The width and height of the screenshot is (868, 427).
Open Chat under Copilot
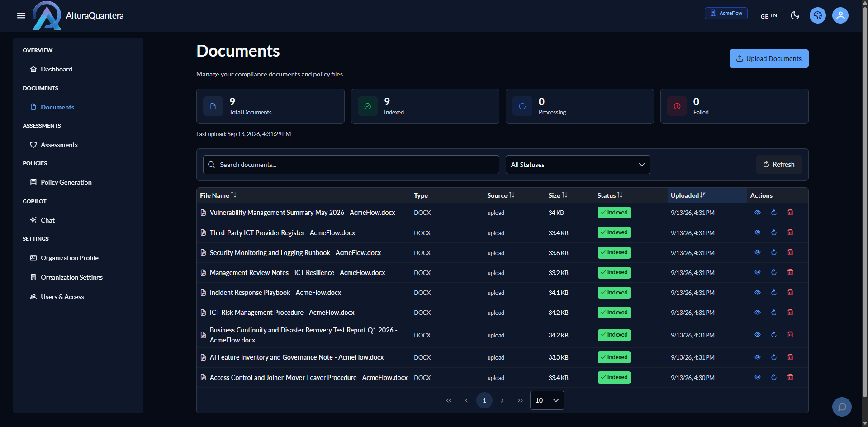click(x=47, y=220)
